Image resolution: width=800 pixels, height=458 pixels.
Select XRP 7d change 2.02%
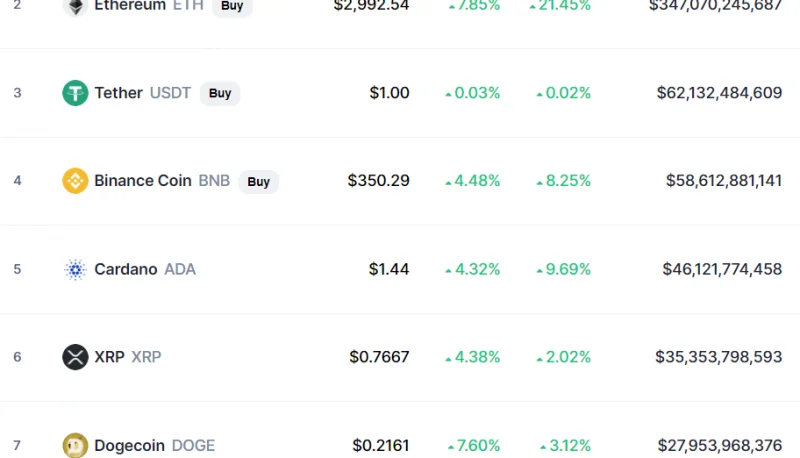(x=564, y=357)
